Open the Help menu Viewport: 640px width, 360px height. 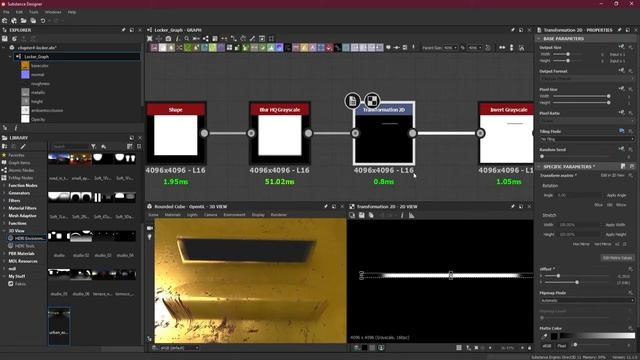pos(72,12)
